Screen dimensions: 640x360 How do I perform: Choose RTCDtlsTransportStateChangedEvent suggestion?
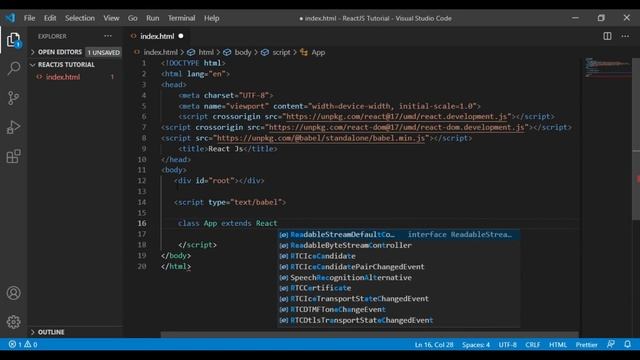[x=399, y=320]
